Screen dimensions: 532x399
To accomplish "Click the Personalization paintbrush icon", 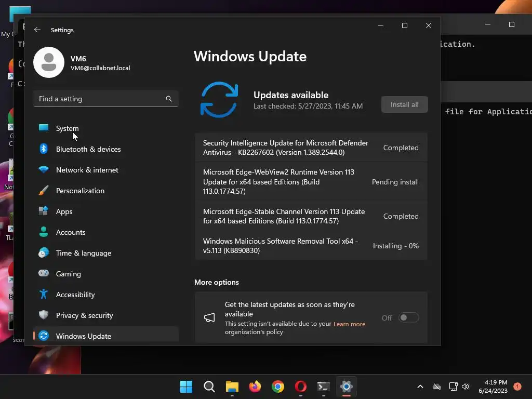I will tap(44, 190).
